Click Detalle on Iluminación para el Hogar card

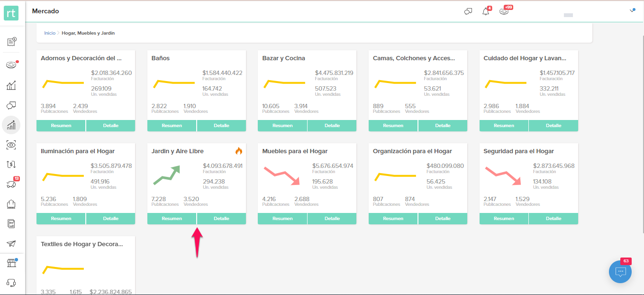tap(110, 219)
